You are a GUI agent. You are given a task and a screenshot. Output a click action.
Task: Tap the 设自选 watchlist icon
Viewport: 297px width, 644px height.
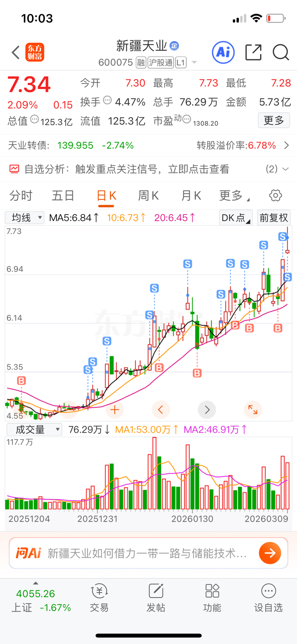click(268, 598)
